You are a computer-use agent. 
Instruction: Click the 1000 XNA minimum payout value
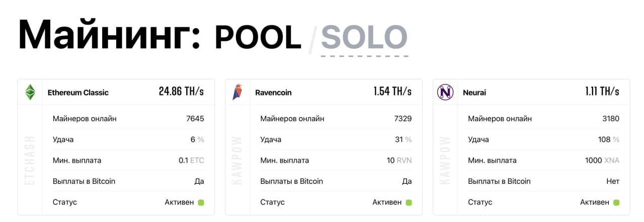pyautogui.click(x=602, y=161)
